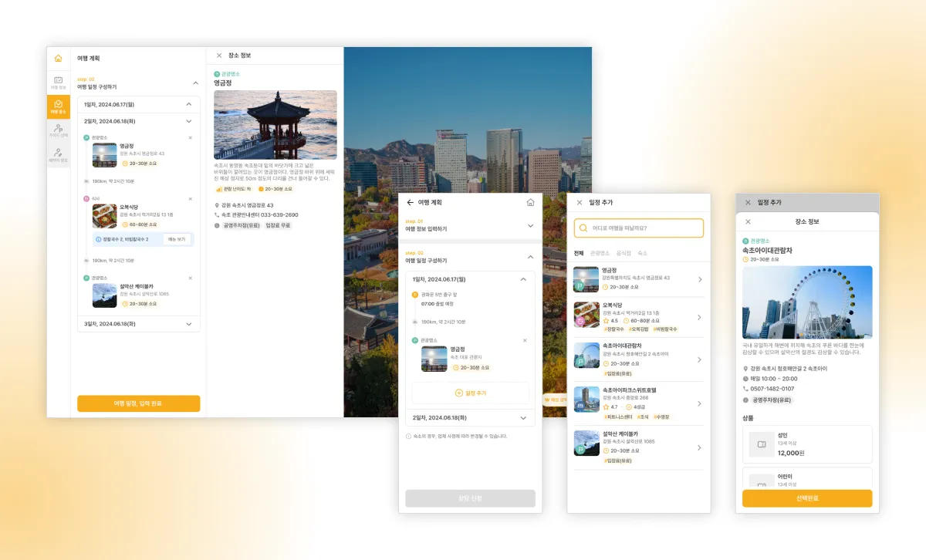Toggle 2일차, 2024.06.18(화) chevron in desktop panel
The height and width of the screenshot is (560, 926).
click(x=189, y=121)
